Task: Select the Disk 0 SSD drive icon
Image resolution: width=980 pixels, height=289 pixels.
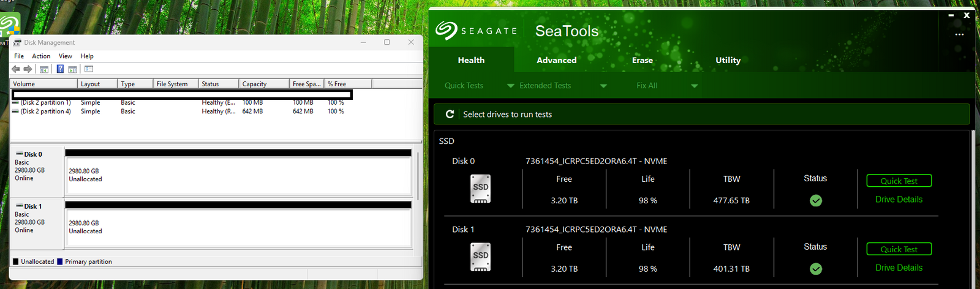Action: (x=481, y=189)
